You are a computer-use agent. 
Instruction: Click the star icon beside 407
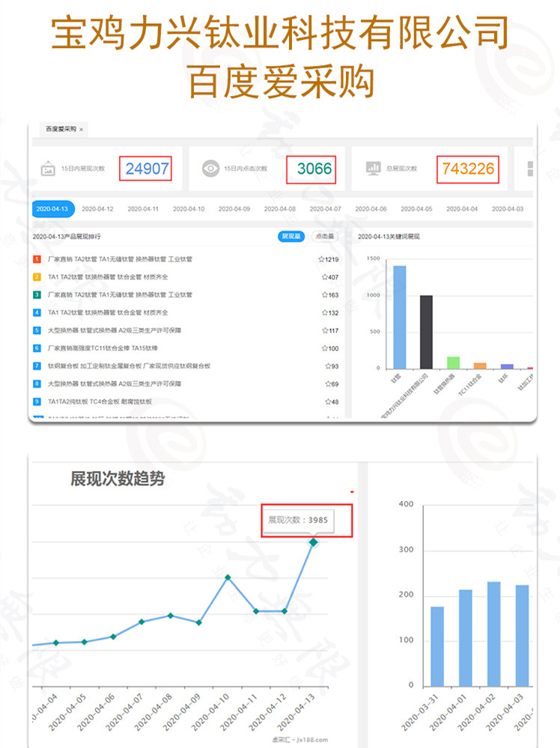pyautogui.click(x=323, y=277)
